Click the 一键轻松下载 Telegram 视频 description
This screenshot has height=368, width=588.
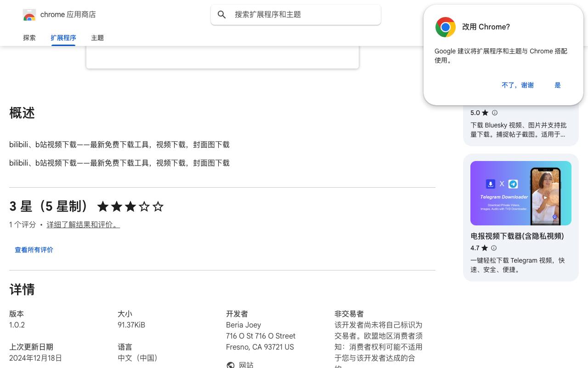518,265
